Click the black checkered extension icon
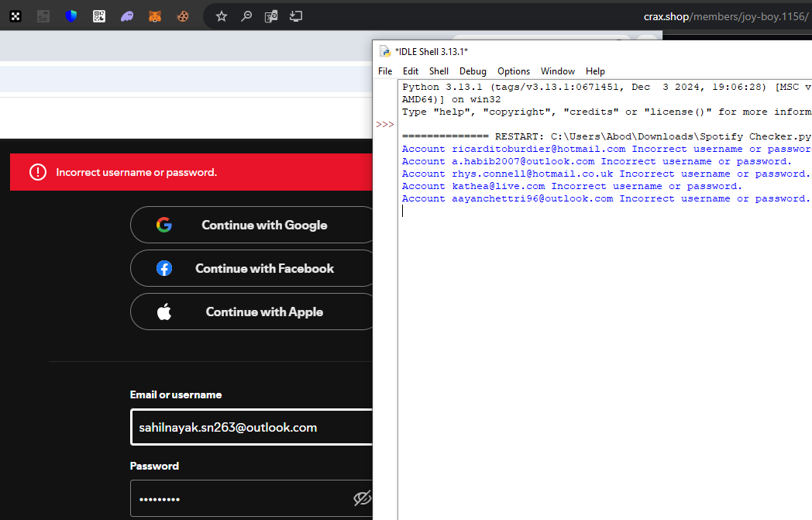The width and height of the screenshot is (812, 520). tap(15, 15)
